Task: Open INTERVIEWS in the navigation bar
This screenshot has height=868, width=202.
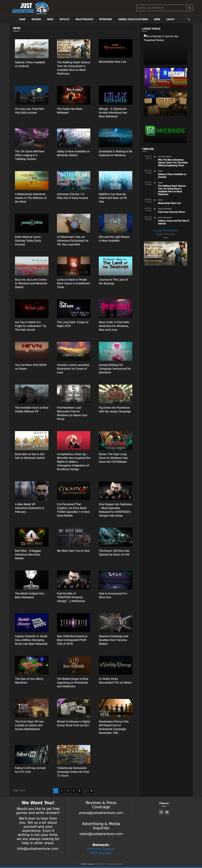Action: (106, 19)
